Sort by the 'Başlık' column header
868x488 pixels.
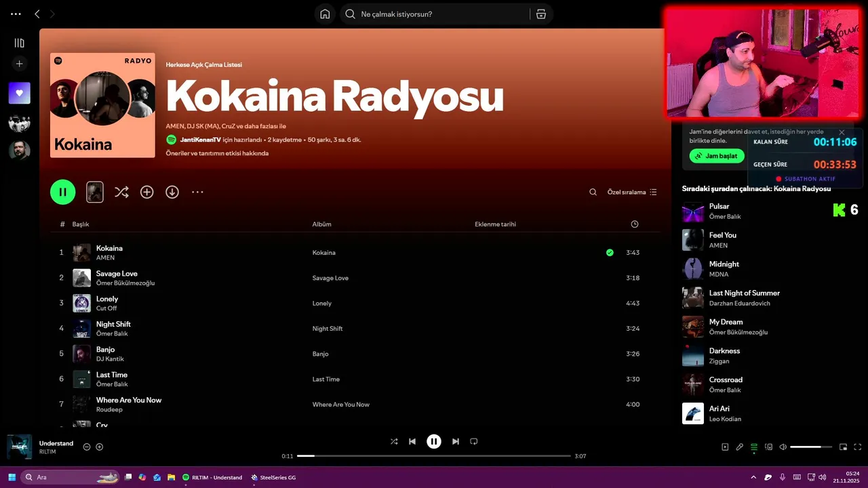(x=81, y=224)
